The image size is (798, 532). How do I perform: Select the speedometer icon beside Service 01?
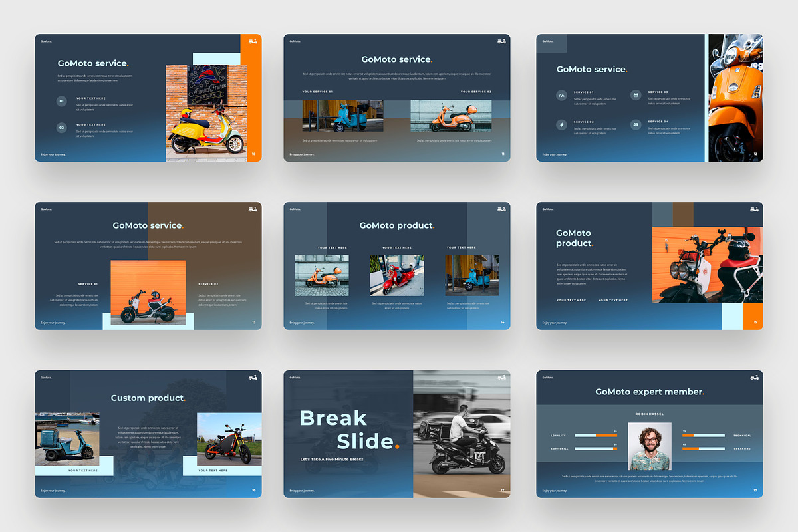tap(561, 96)
